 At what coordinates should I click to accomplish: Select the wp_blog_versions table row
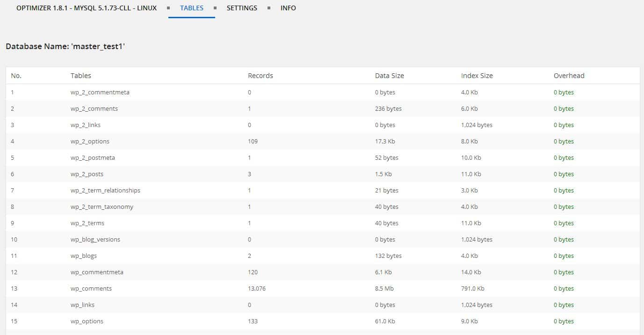tap(95, 239)
